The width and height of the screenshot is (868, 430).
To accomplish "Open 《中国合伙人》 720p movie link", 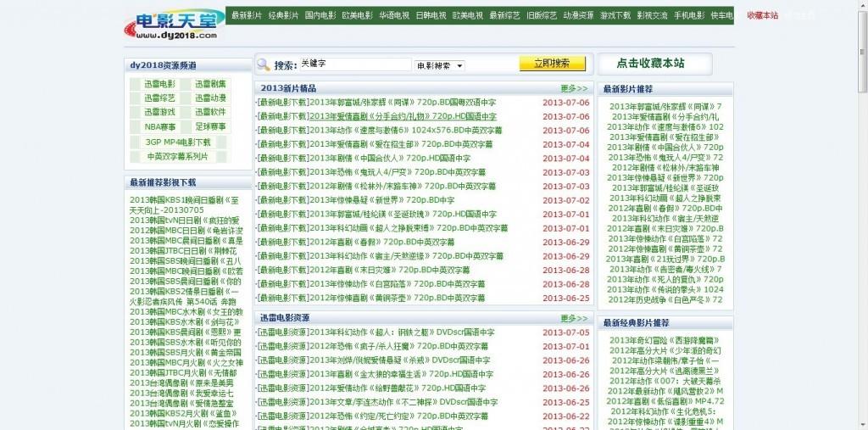I will click(x=381, y=158).
